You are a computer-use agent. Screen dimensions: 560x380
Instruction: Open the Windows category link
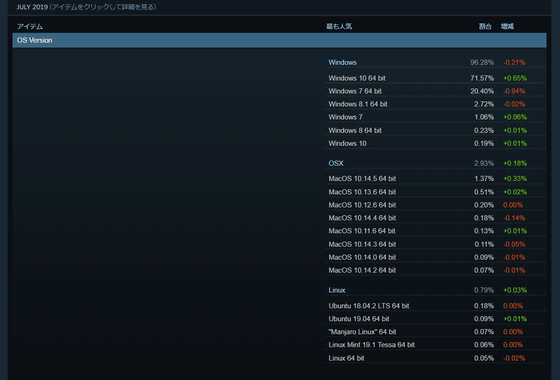tap(342, 62)
